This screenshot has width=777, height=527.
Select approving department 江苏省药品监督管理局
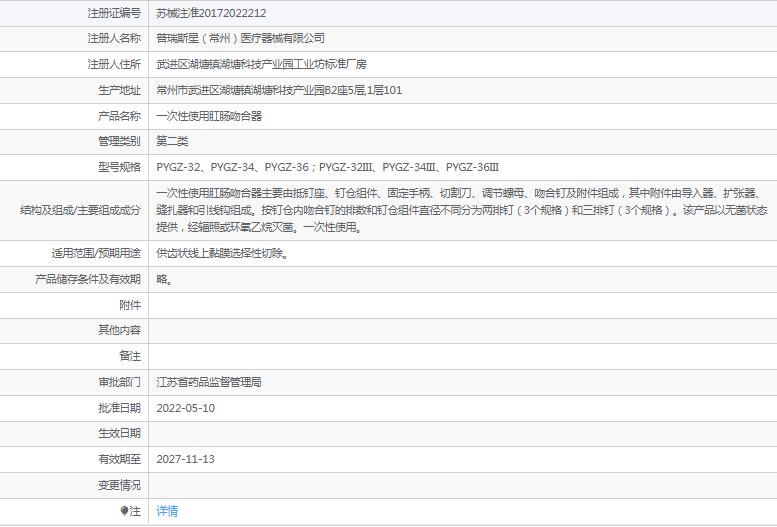[x=209, y=382]
